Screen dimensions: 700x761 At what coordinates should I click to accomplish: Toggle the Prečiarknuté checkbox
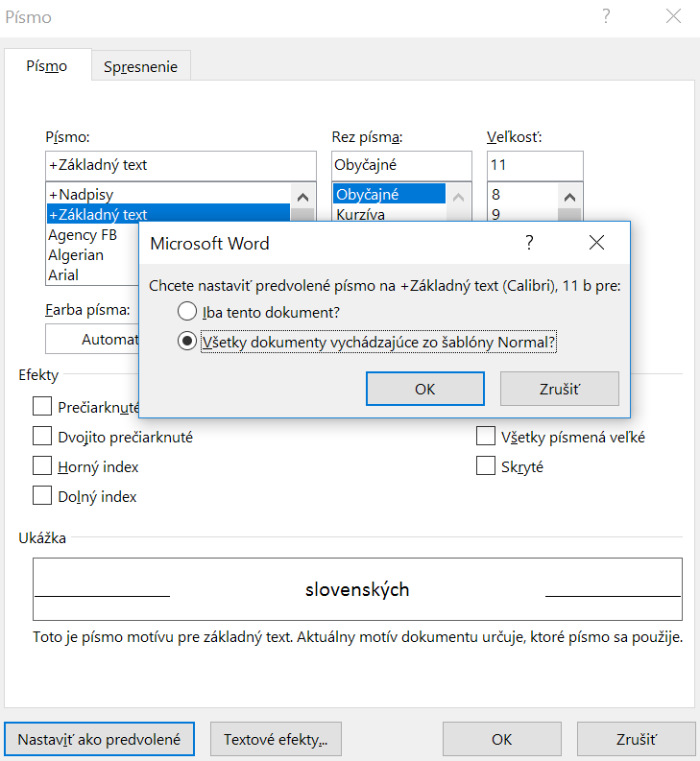click(42, 406)
